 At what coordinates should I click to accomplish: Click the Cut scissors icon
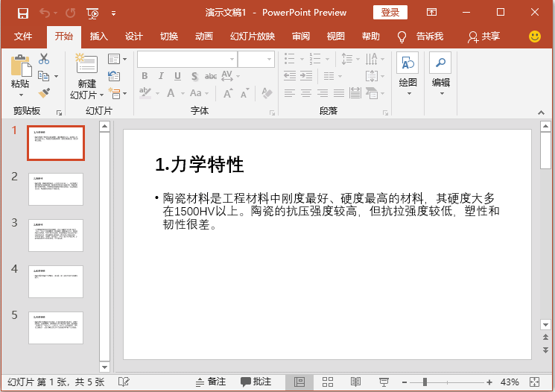click(x=44, y=59)
